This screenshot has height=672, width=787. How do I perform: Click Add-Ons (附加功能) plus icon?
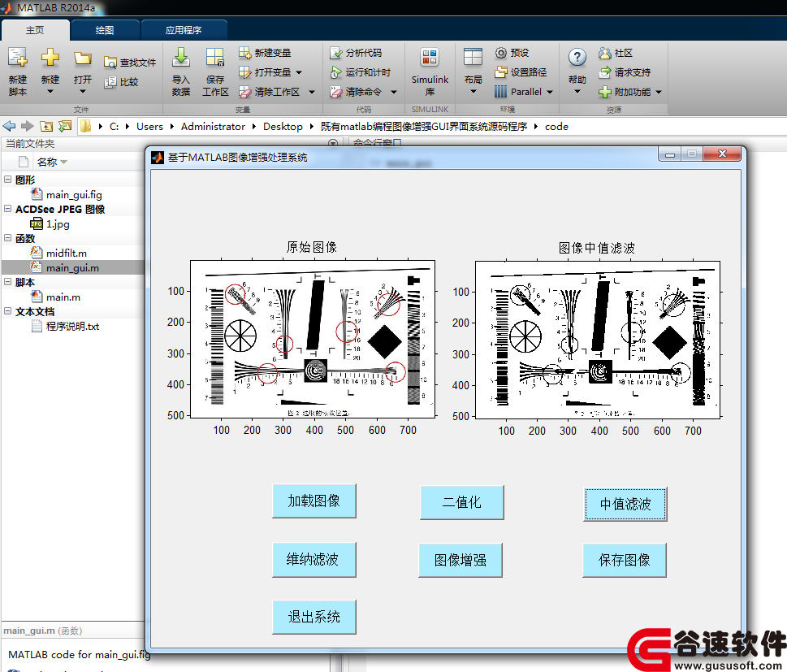click(x=605, y=92)
